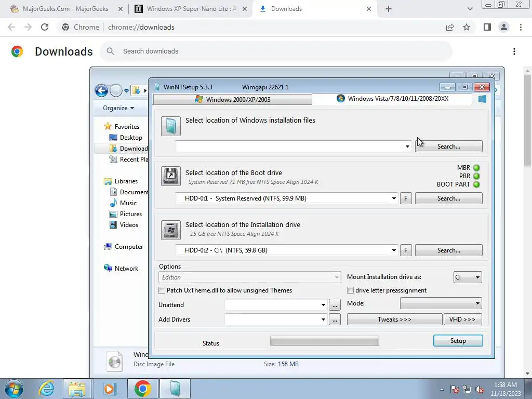Expand Explorer Organize menu

click(x=118, y=108)
